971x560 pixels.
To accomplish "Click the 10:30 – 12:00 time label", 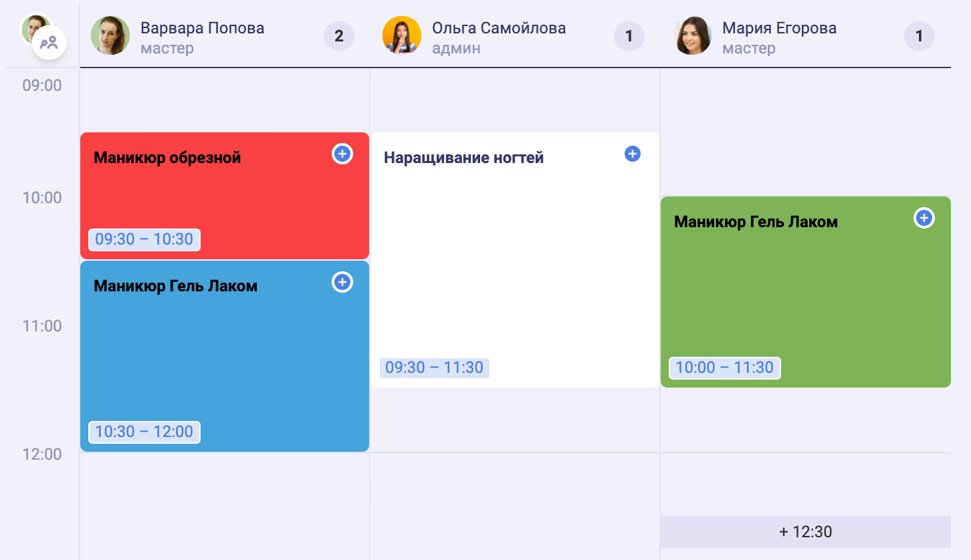I will pos(144,432).
